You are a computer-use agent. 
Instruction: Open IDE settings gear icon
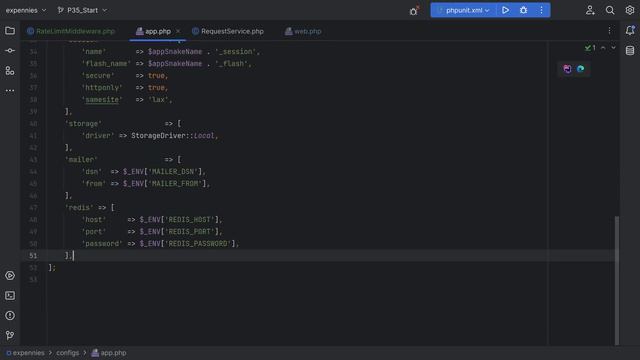pos(630,10)
